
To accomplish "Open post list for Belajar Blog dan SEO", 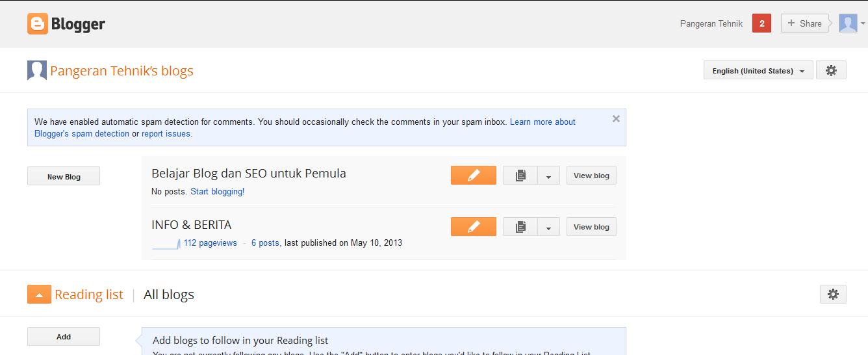I will tap(520, 176).
